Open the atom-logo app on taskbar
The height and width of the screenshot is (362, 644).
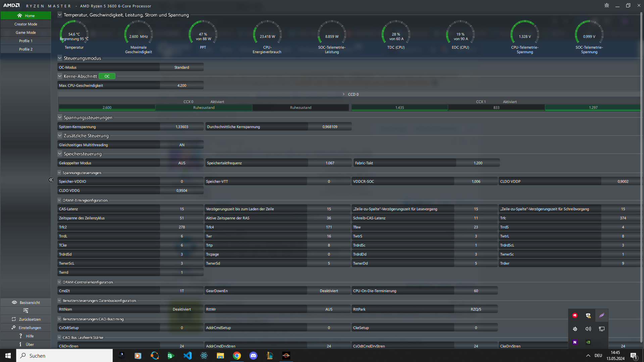(x=204, y=356)
